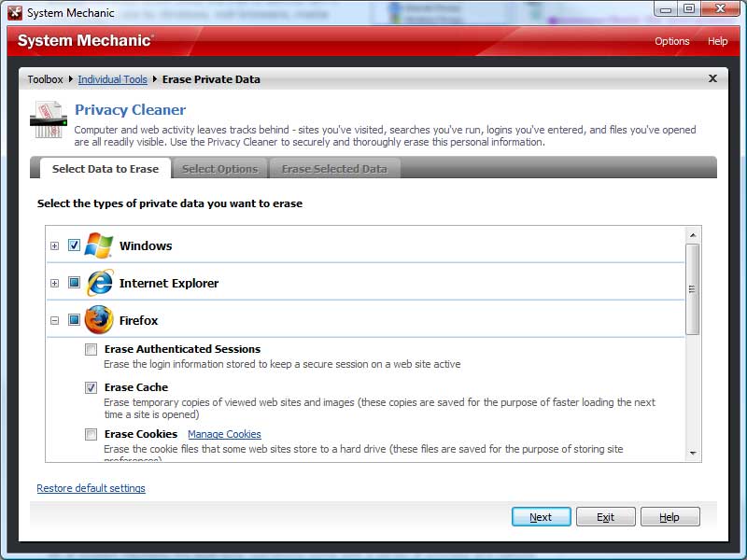Open the Options menu in header

tap(671, 41)
